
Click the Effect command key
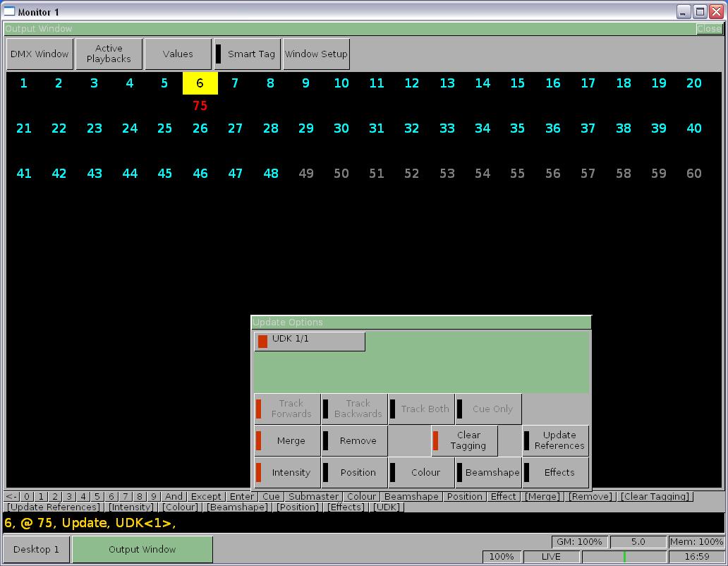click(503, 496)
